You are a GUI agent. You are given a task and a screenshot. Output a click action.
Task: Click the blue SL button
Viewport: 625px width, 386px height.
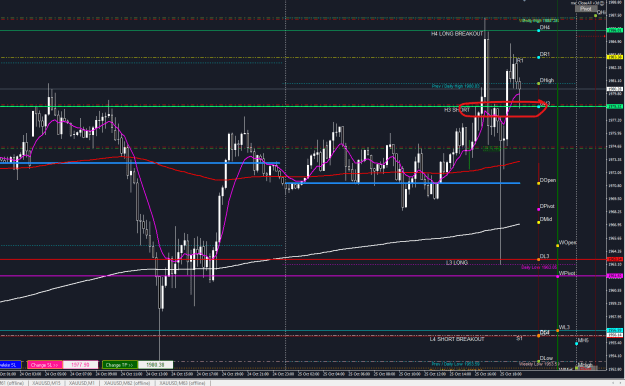[x=10, y=365]
